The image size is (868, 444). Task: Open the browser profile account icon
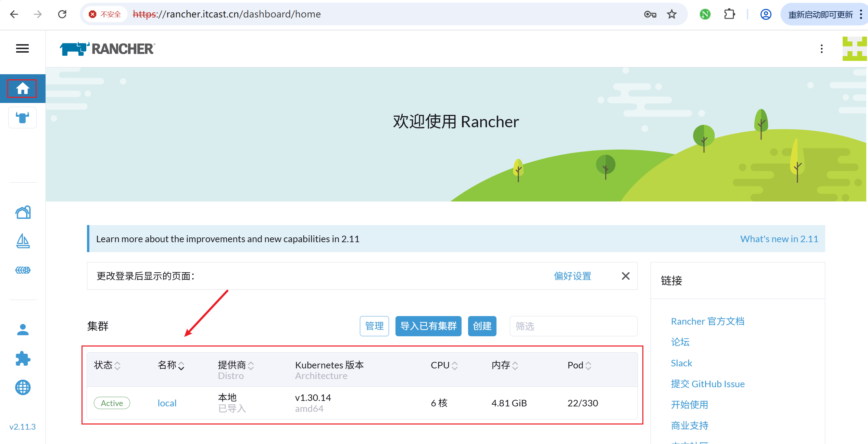766,14
